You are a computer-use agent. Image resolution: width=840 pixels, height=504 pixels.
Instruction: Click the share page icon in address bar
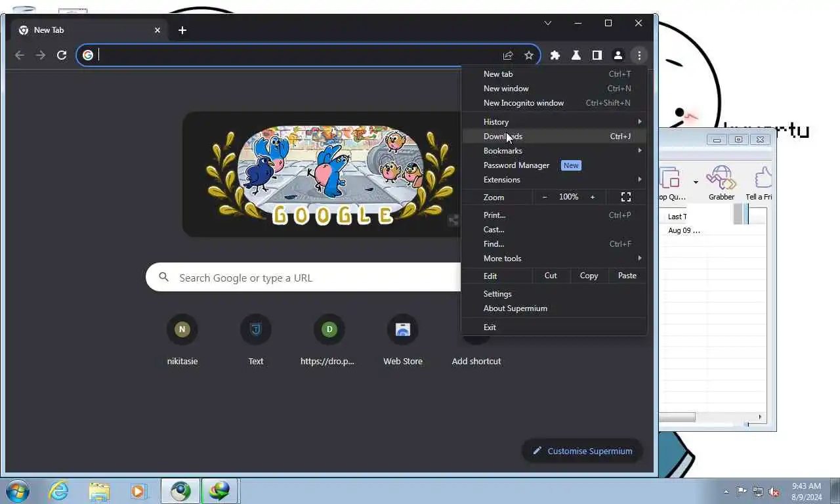[508, 55]
